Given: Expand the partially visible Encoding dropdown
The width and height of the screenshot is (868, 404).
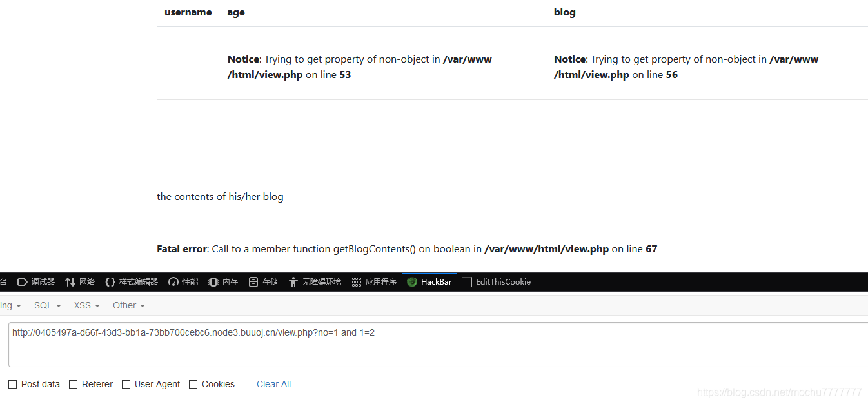Looking at the screenshot, I should pos(10,305).
